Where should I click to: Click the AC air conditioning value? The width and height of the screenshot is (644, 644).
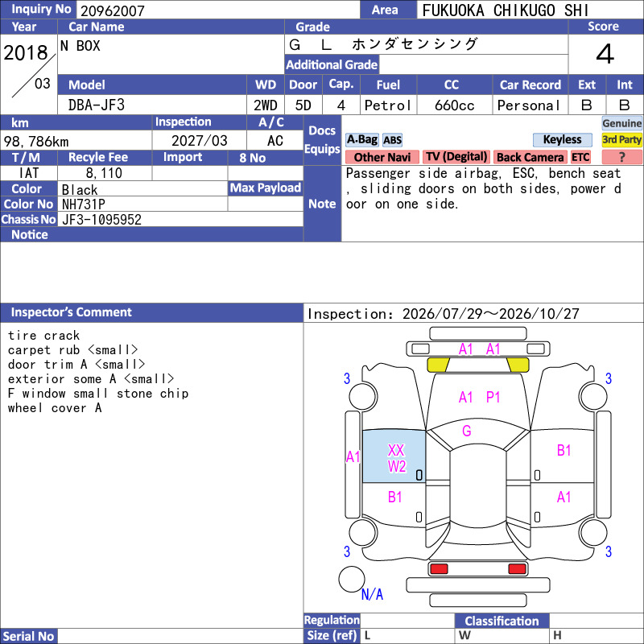click(x=275, y=141)
